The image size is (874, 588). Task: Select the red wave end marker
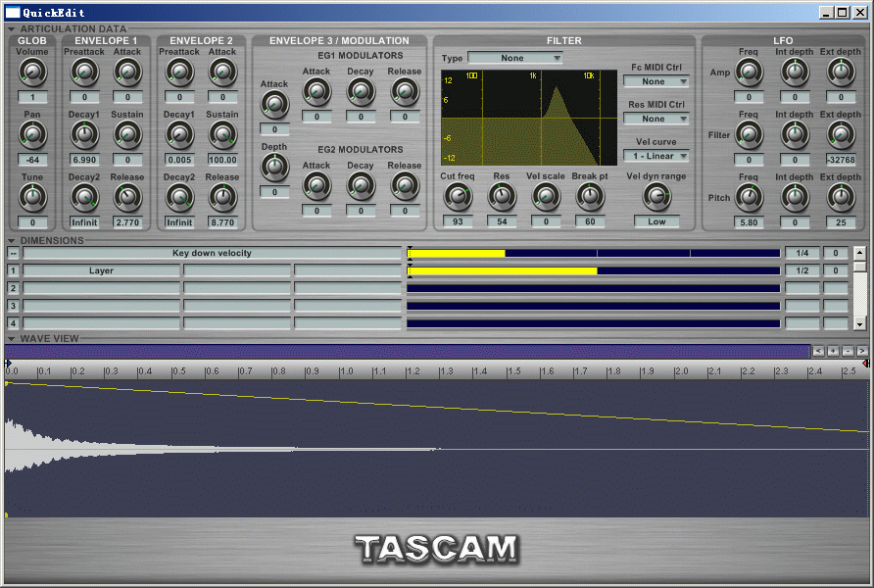[865, 364]
